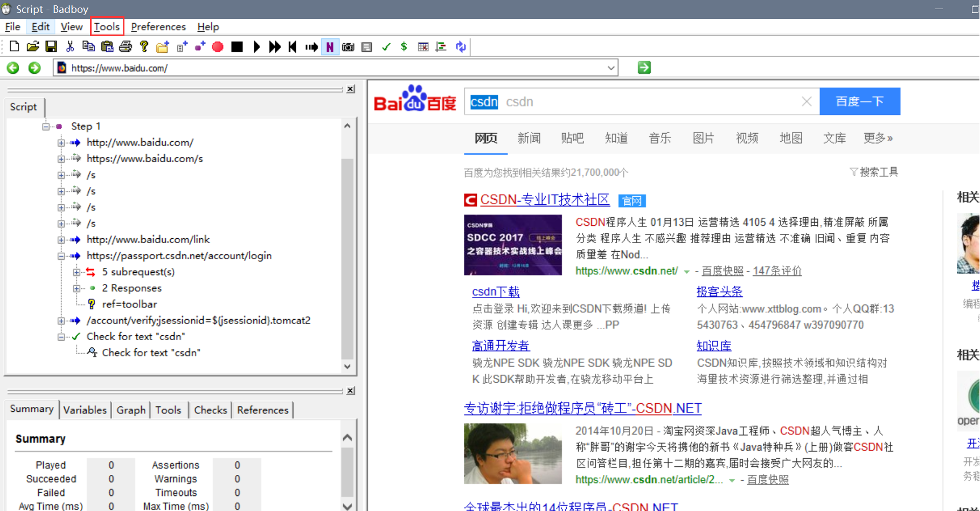Click the table grid toolbar icon
This screenshot has height=511, width=980.
click(423, 47)
